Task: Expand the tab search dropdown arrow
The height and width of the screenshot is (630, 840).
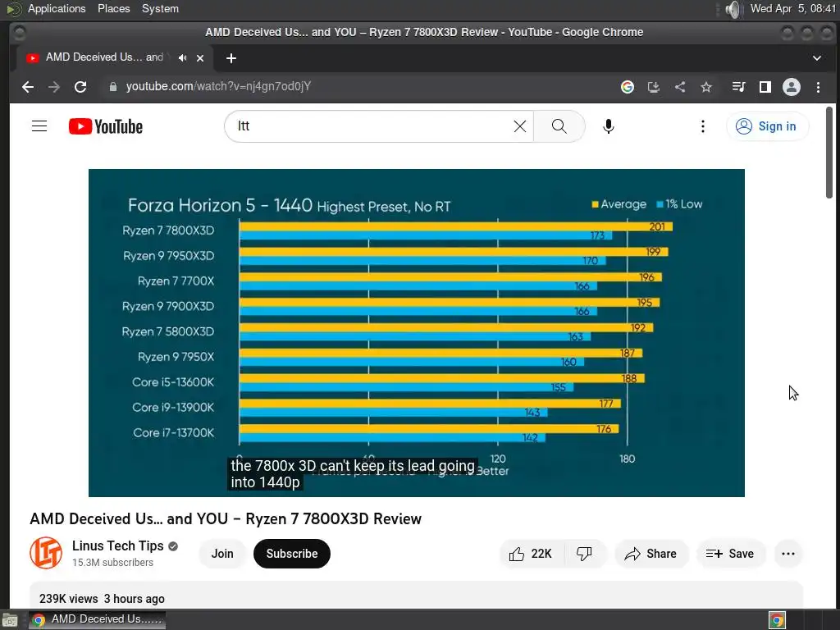Action: coord(816,58)
